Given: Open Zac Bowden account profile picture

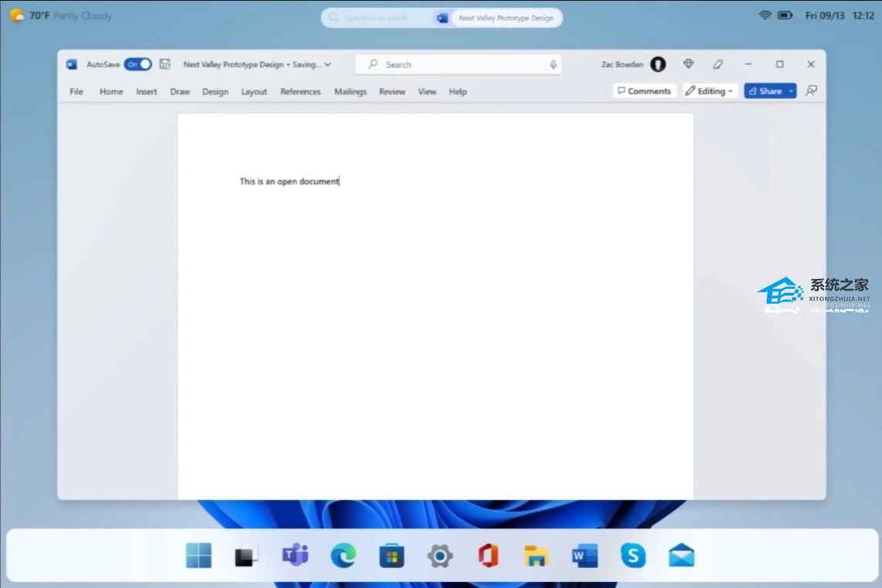Looking at the screenshot, I should [x=658, y=64].
